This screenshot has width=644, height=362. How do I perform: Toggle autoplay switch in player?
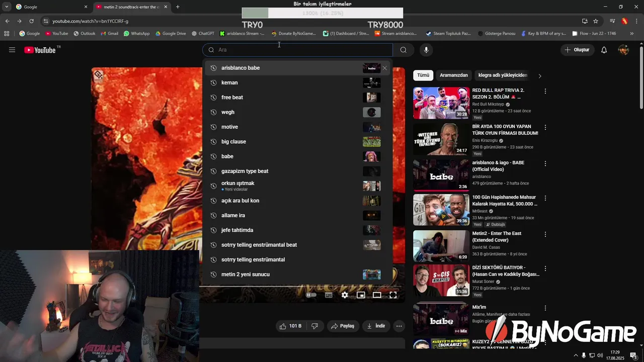tap(311, 295)
